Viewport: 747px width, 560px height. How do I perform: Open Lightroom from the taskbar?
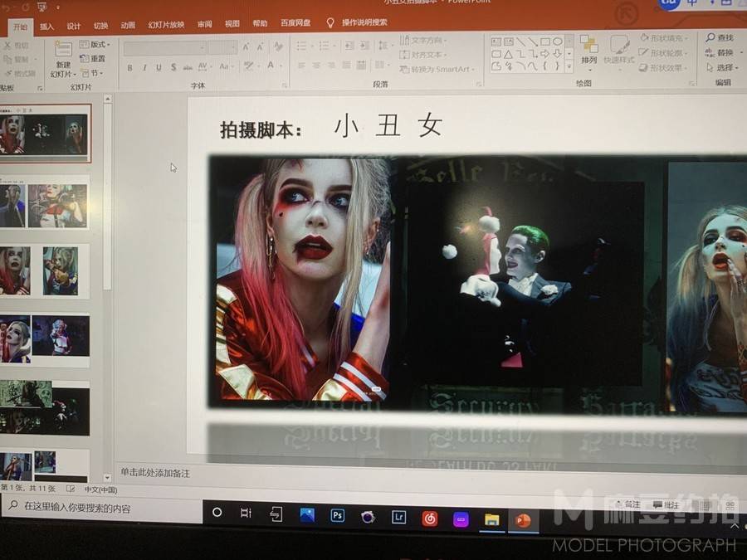pos(398,516)
